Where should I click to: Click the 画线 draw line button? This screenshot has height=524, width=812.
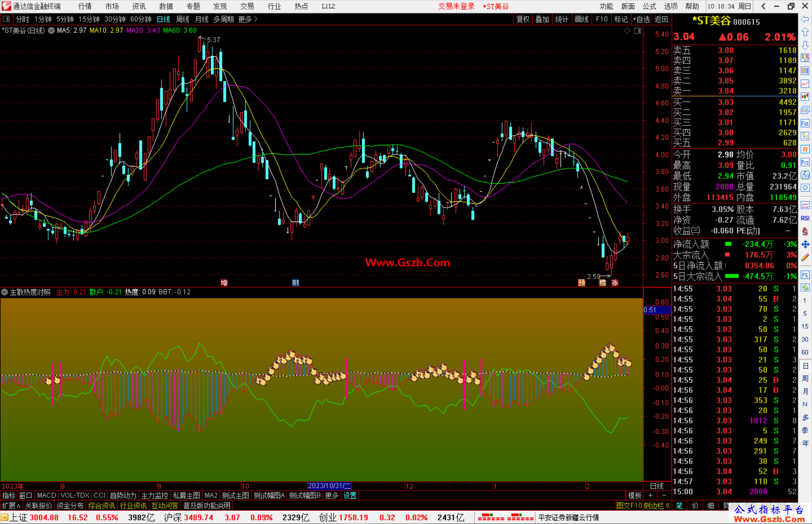(x=582, y=19)
